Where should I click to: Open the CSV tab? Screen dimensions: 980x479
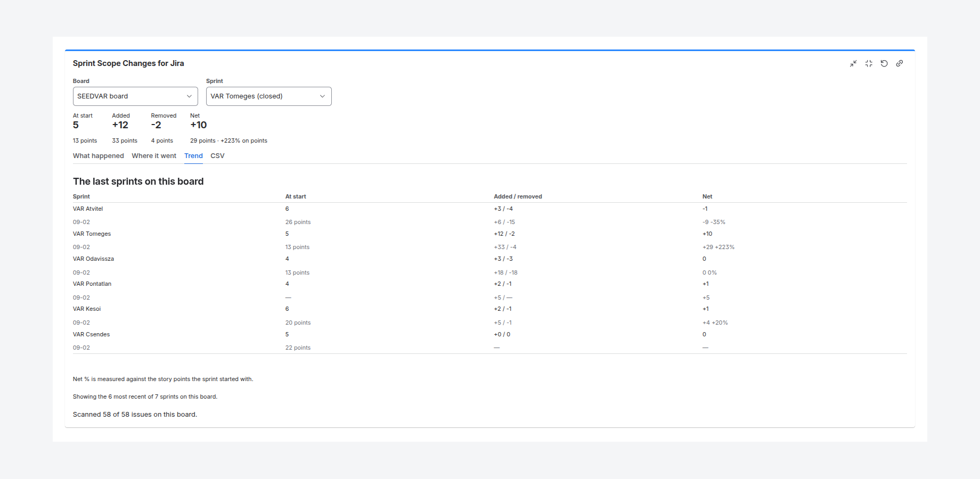(217, 156)
